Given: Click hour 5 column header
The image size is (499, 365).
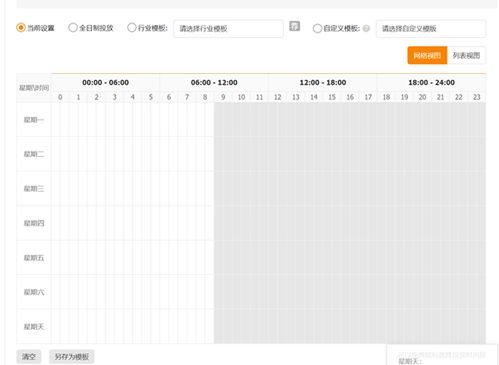Looking at the screenshot, I should click(x=151, y=97).
